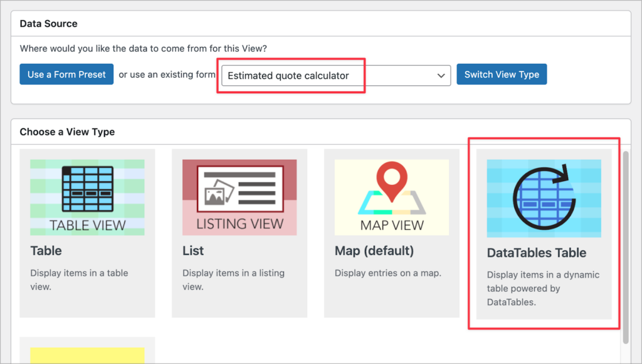Open the existing form dropdown
This screenshot has width=642, height=364.
point(336,75)
